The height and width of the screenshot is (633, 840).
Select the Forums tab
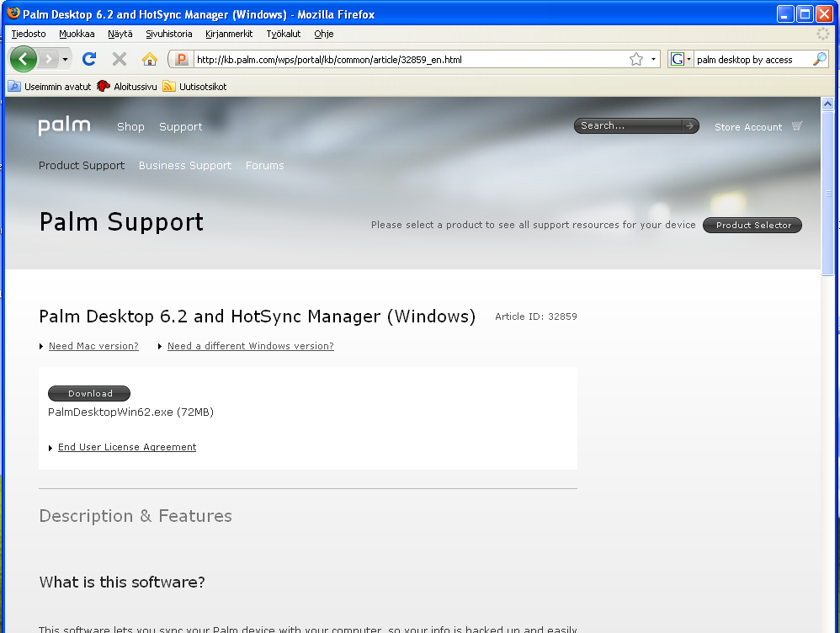point(264,166)
